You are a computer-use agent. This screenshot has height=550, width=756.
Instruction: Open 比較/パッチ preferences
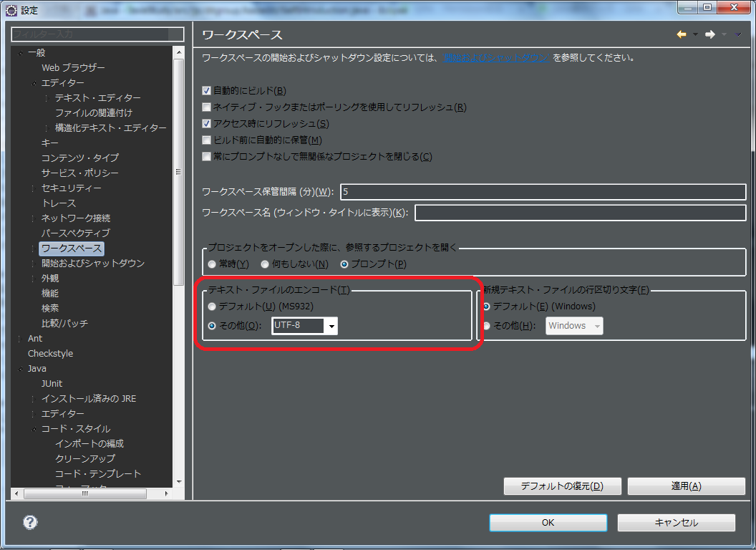64,323
